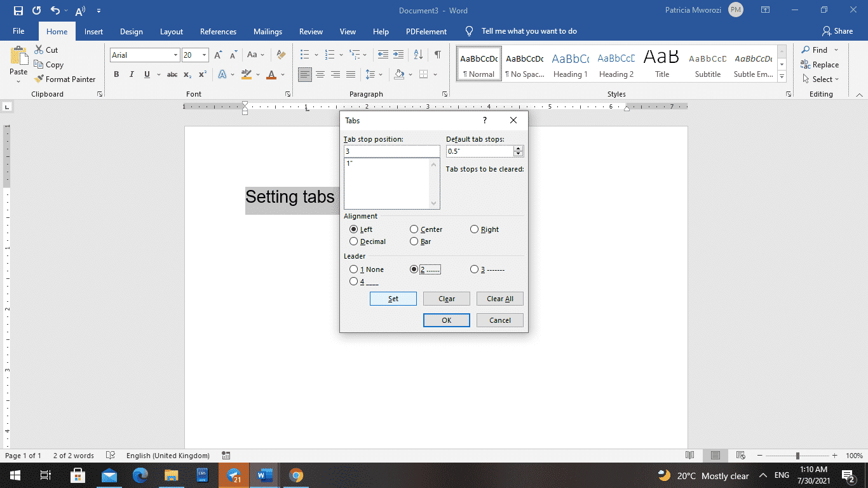Apply subscript formatting
This screenshot has height=488, width=868.
pyautogui.click(x=187, y=74)
